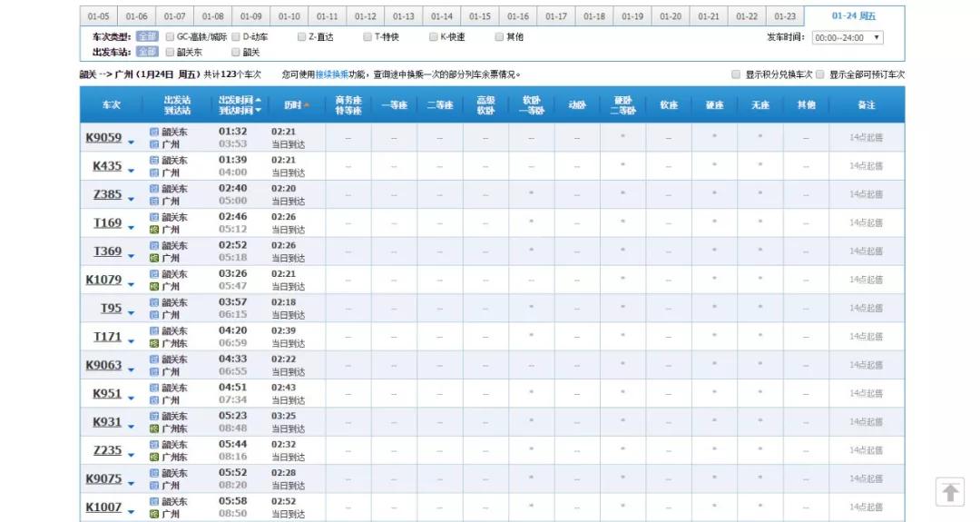Viewport: 980px width, 522px height.
Task: Expand stop details arrow next to K9063
Action: point(132,370)
